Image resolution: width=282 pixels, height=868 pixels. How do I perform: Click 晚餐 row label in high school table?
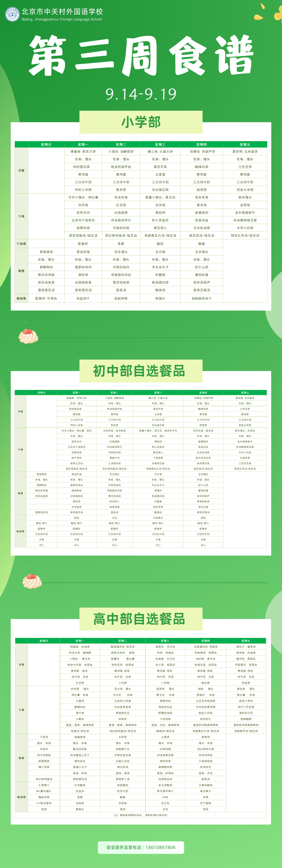coord(21,758)
